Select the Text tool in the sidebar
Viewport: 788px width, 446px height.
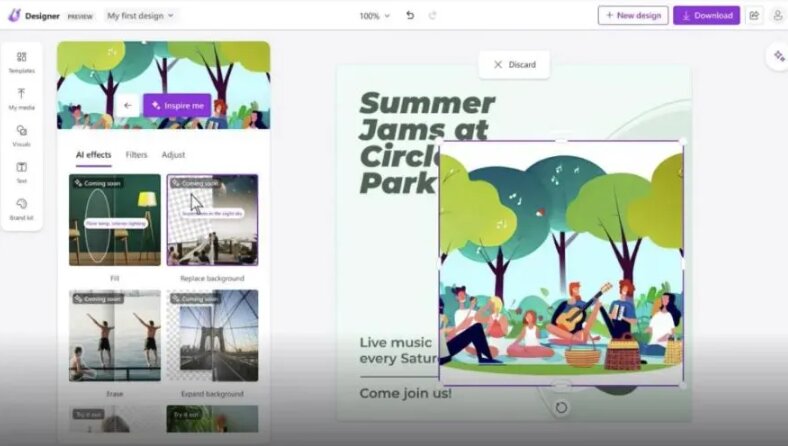point(21,172)
